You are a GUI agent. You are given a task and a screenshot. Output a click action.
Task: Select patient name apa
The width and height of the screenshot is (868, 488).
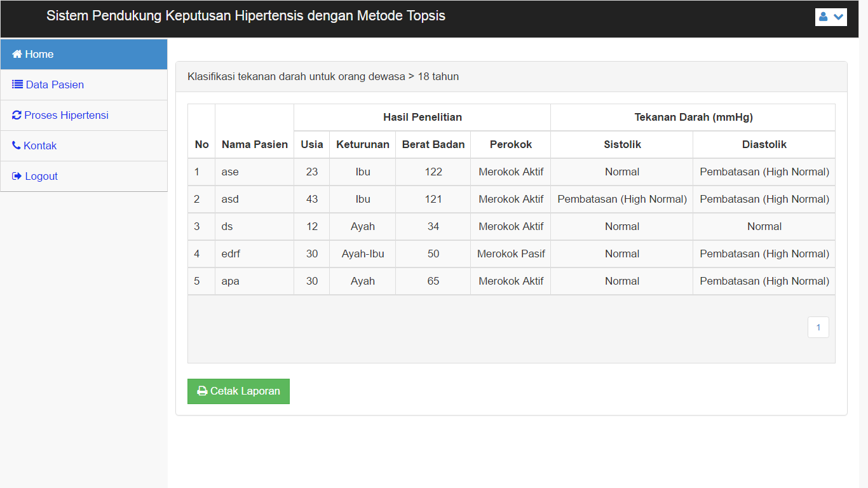tap(230, 281)
